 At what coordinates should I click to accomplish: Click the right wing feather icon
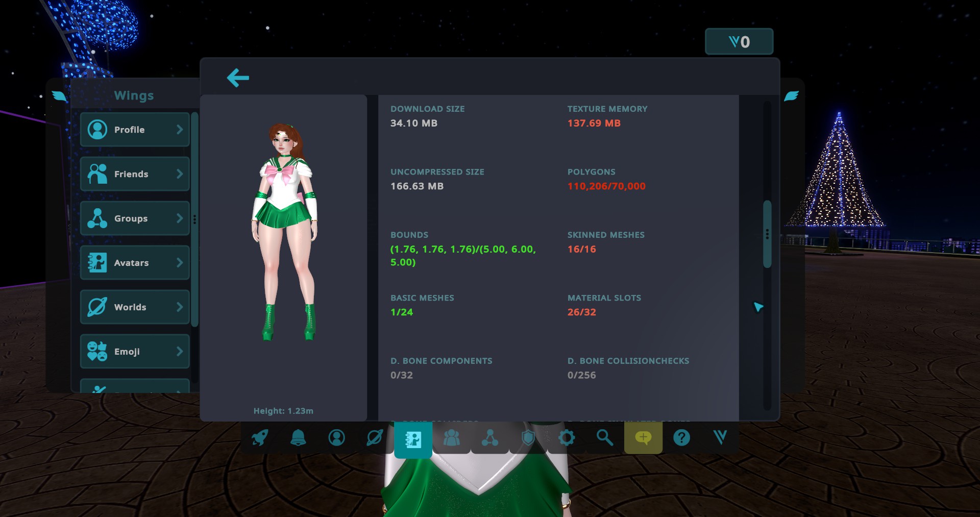pos(791,96)
